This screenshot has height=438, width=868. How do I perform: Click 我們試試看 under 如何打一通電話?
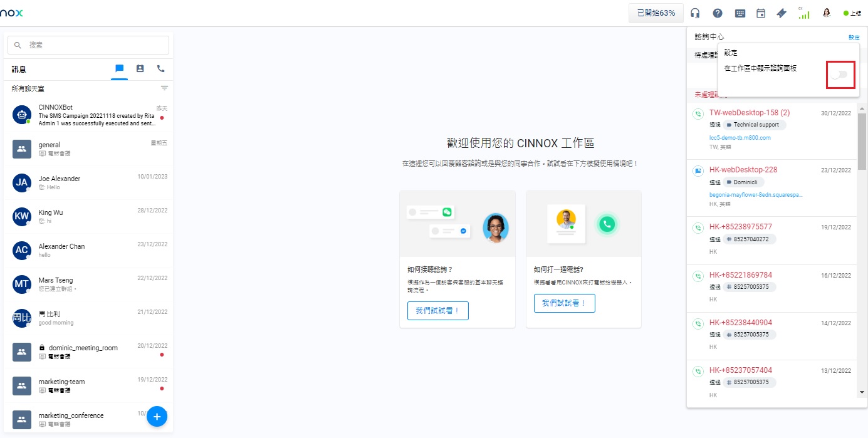coord(565,303)
